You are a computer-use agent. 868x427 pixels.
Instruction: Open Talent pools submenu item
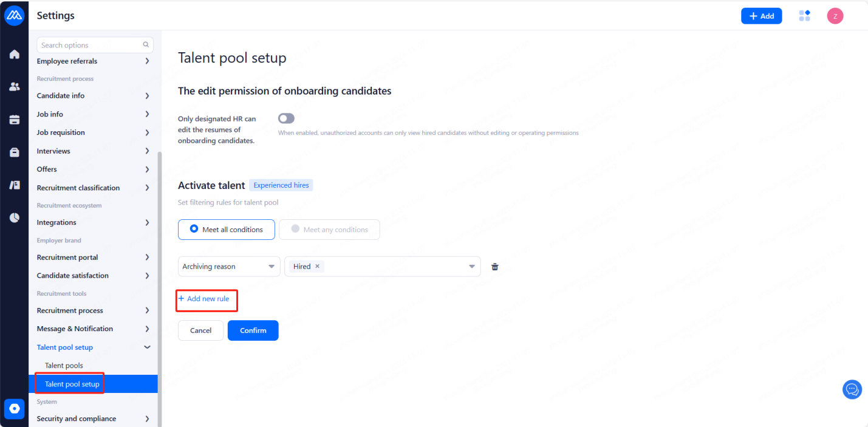(64, 366)
